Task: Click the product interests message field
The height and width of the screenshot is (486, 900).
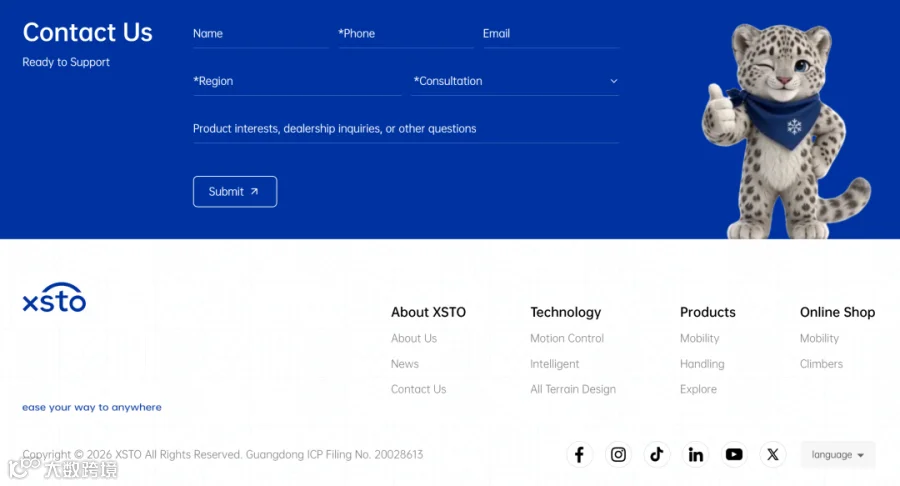Action: click(x=406, y=129)
